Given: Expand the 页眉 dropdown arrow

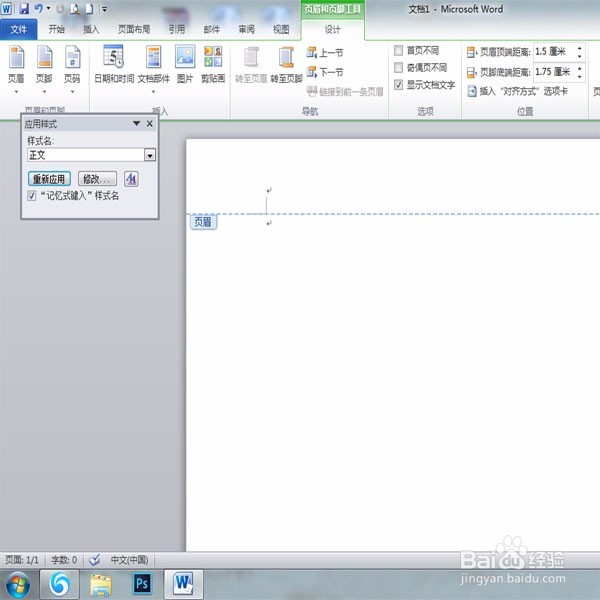Looking at the screenshot, I should (16, 92).
